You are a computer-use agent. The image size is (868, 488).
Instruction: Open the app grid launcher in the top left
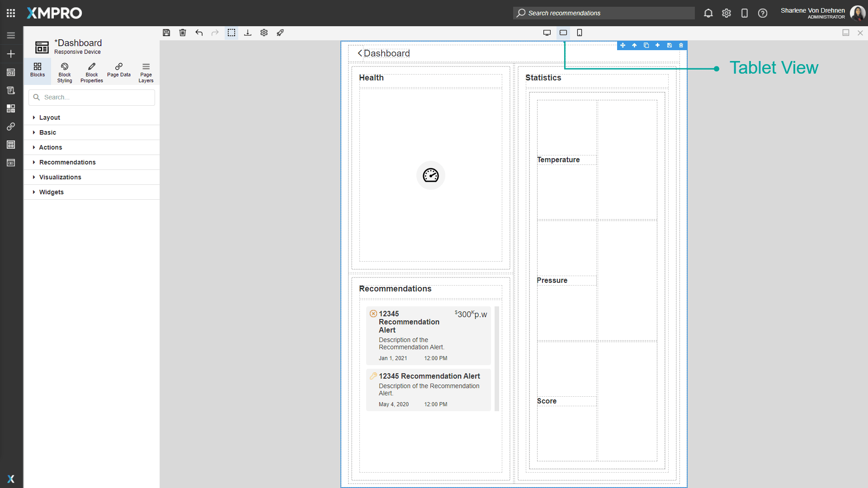11,13
